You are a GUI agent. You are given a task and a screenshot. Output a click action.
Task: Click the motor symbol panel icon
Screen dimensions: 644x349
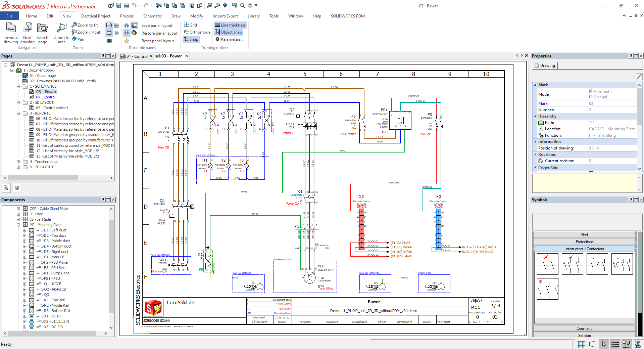tap(126, 33)
